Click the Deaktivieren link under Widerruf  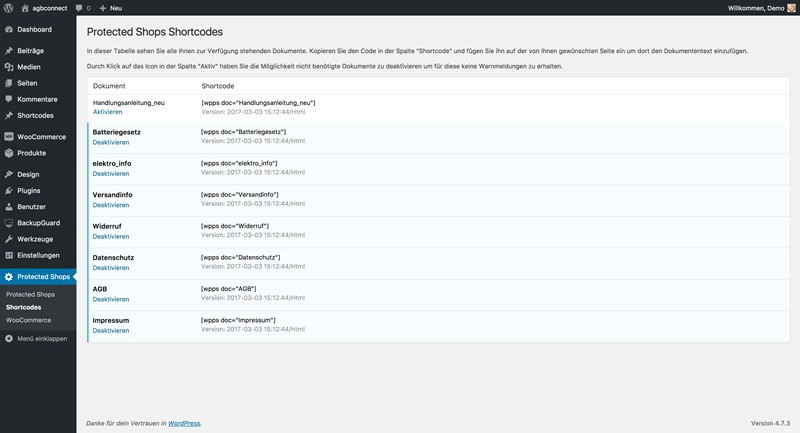click(111, 237)
